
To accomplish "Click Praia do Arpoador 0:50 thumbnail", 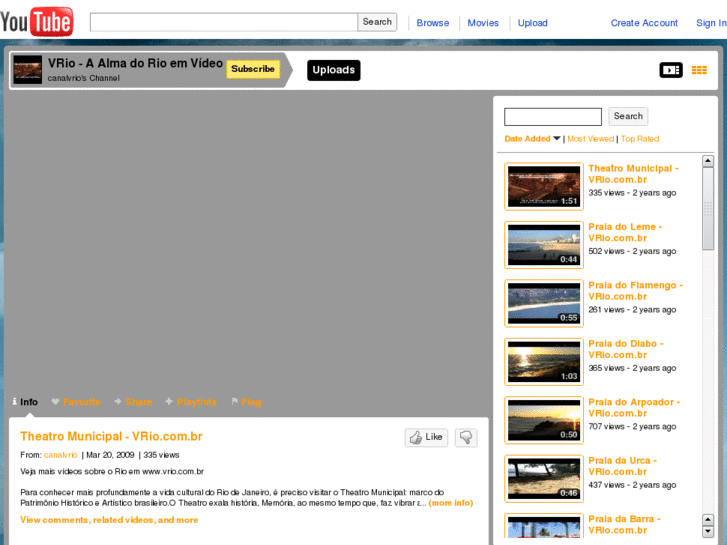I will (544, 420).
